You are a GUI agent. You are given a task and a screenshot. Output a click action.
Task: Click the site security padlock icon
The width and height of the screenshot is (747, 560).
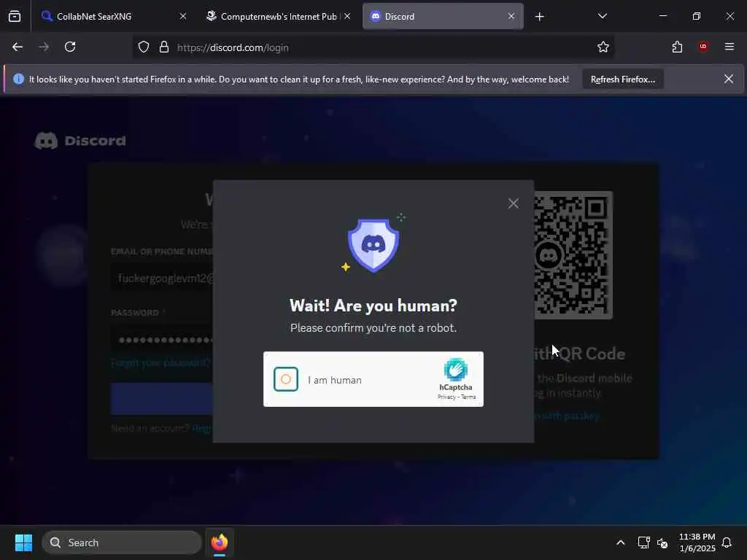(164, 47)
